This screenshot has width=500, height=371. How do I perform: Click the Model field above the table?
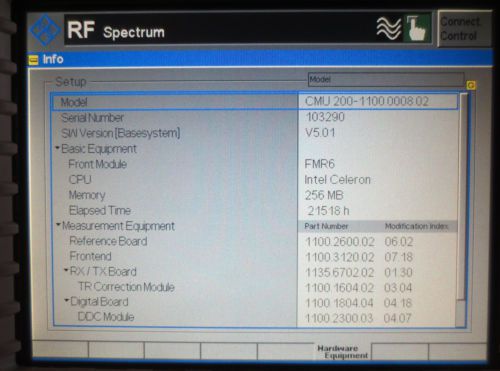(x=386, y=79)
